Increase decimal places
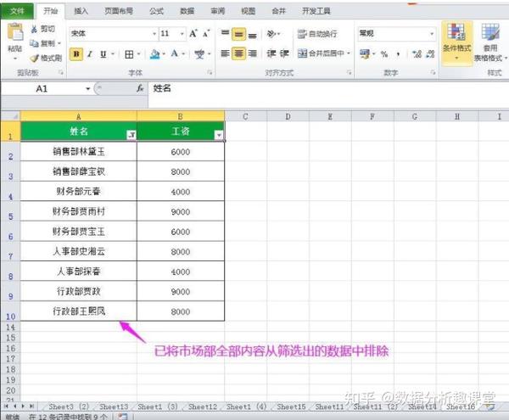 (417, 54)
